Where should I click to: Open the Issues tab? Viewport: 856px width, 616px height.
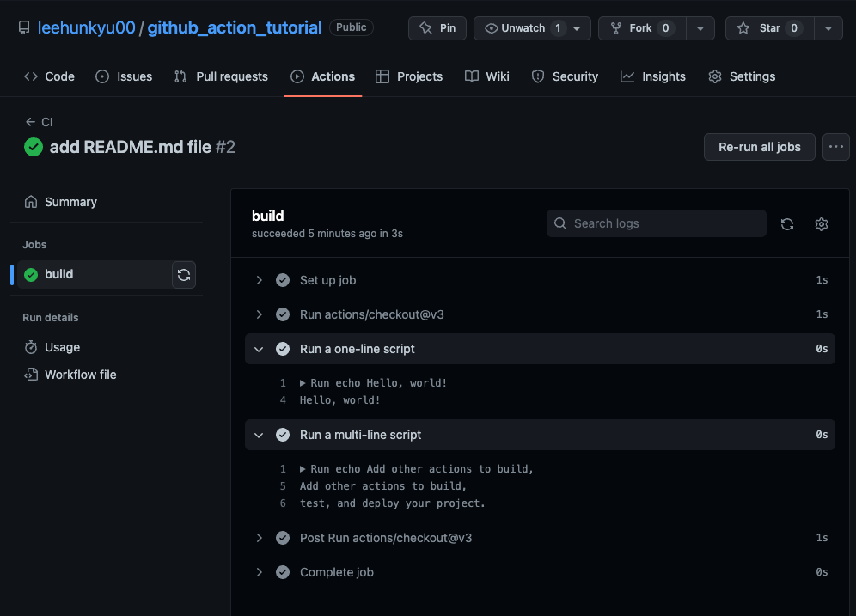click(x=124, y=77)
